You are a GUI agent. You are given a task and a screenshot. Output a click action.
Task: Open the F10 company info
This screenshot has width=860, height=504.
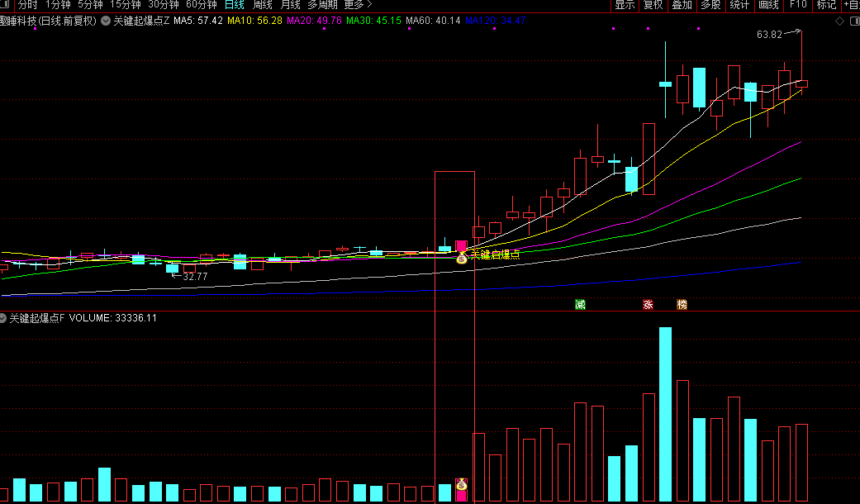click(x=797, y=5)
